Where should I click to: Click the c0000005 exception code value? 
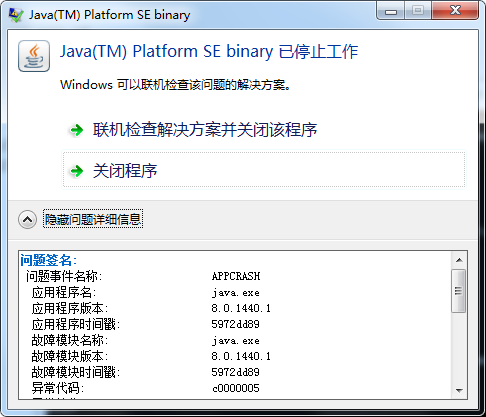[236, 388]
